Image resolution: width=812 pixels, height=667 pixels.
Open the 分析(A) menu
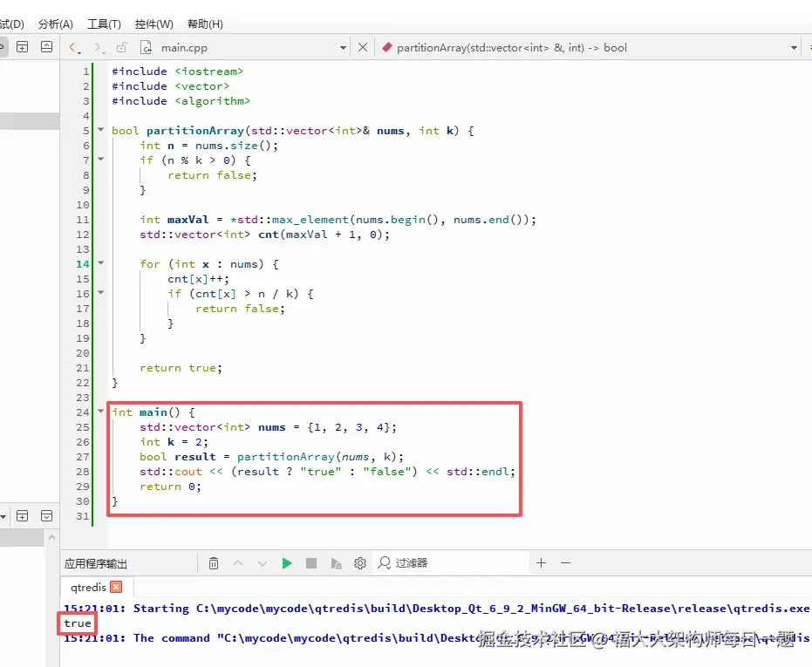pos(56,24)
